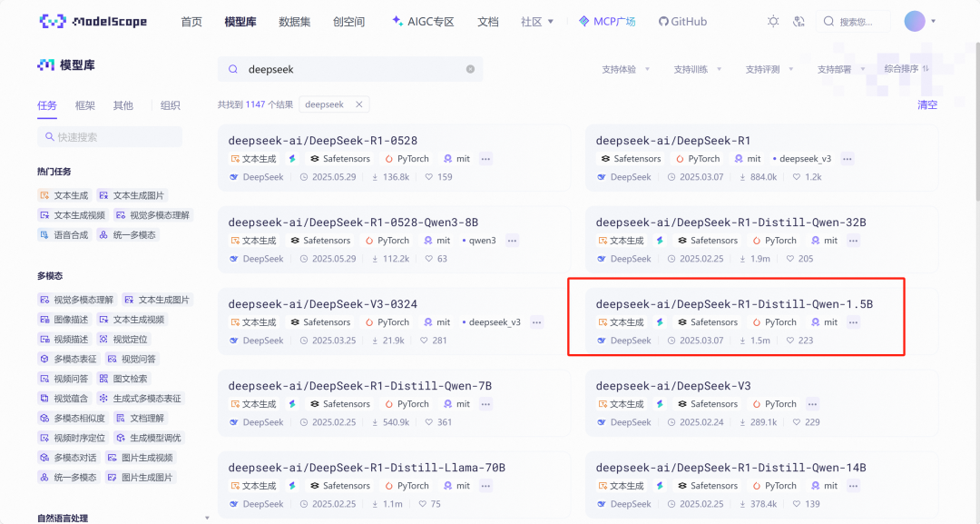The image size is (980, 524).
Task: Open more options on DeepSeek-R1-Distill-Llama-70B card
Action: click(x=485, y=486)
